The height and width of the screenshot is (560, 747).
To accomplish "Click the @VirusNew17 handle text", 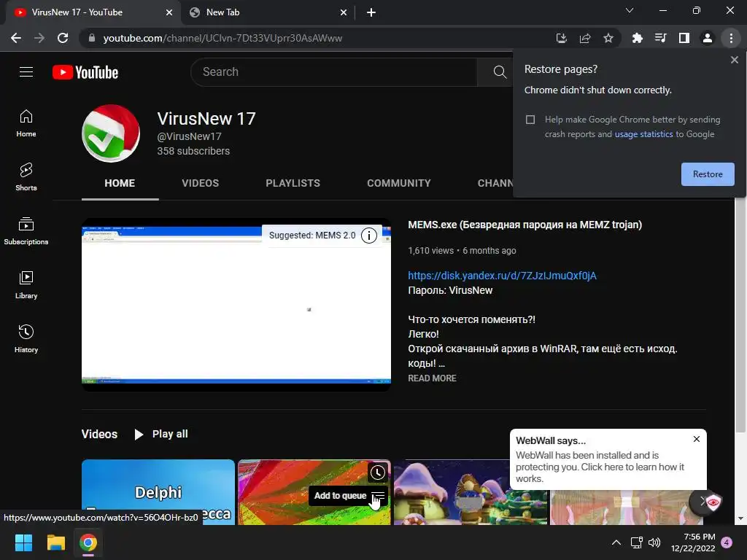I will click(x=189, y=136).
